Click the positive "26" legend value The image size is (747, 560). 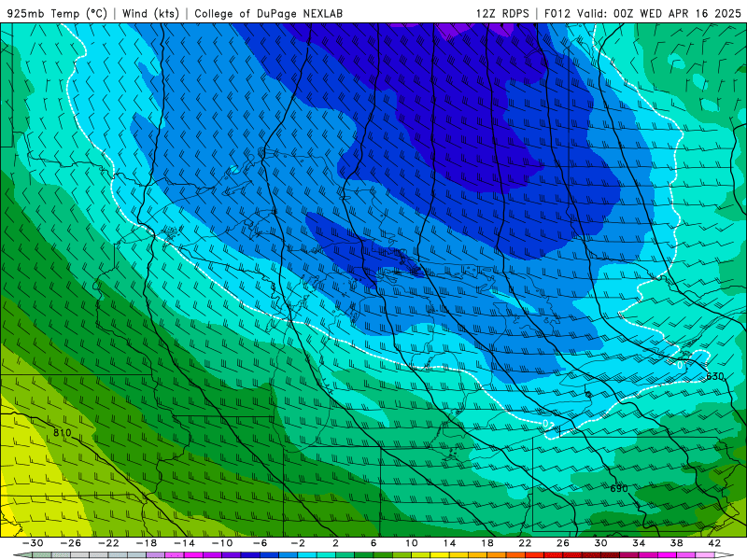pyautogui.click(x=563, y=543)
